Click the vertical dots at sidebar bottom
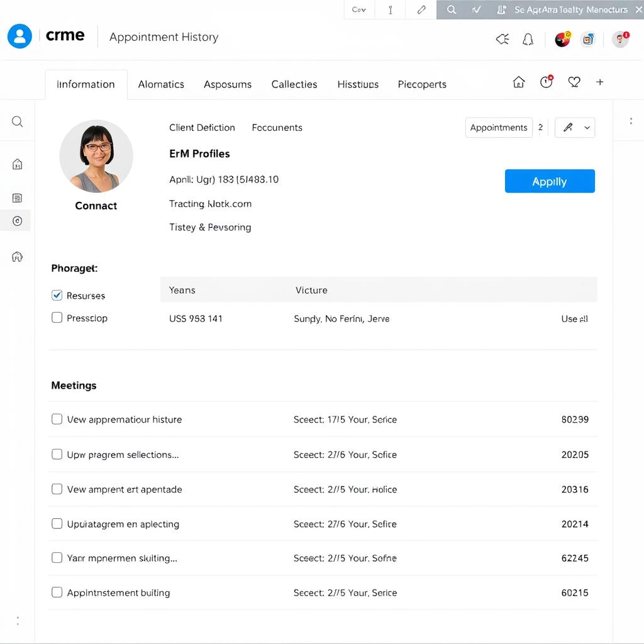The width and height of the screenshot is (644, 644). point(18,621)
